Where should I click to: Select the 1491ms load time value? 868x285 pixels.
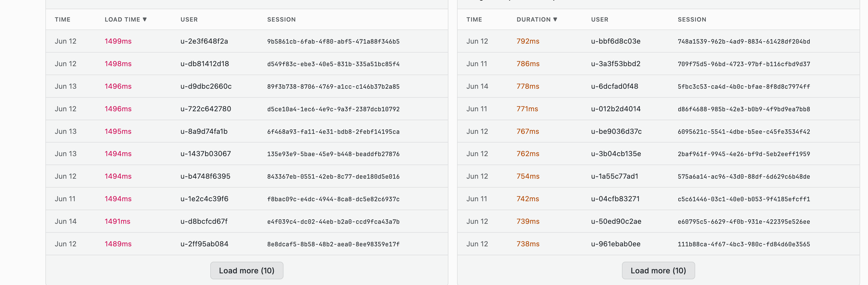click(117, 221)
